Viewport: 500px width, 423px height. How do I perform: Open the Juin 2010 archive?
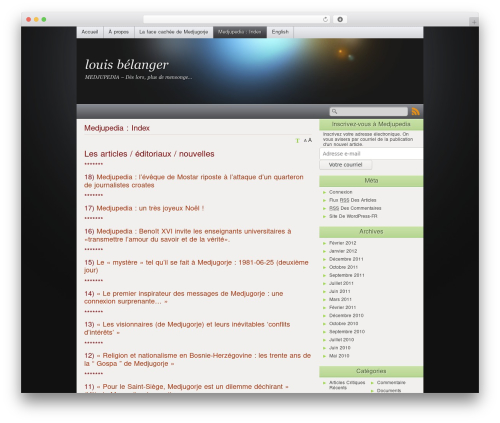point(340,348)
